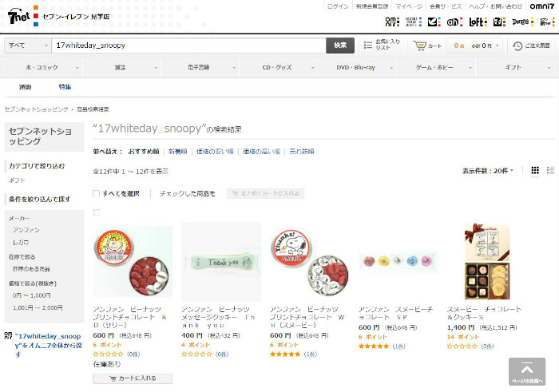Image resolution: width=559 pixels, height=392 pixels.
Task: Click the Loft brand logo
Action: [478, 22]
